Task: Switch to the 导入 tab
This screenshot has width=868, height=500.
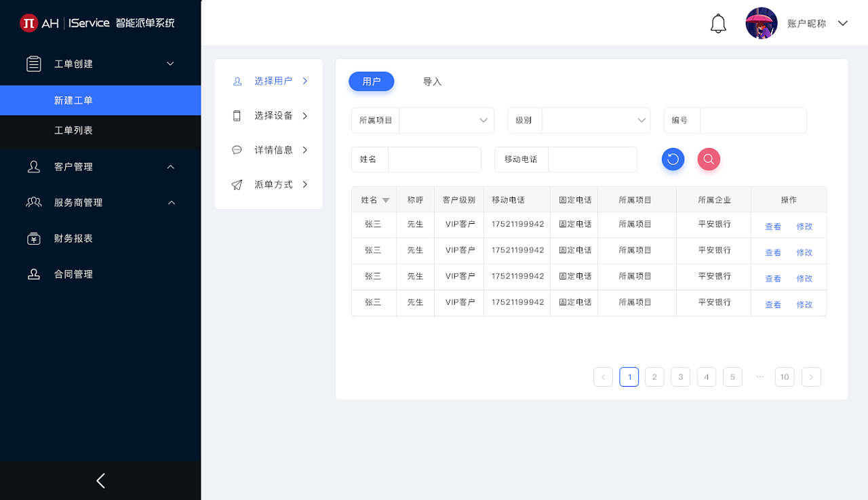Action: [x=432, y=81]
